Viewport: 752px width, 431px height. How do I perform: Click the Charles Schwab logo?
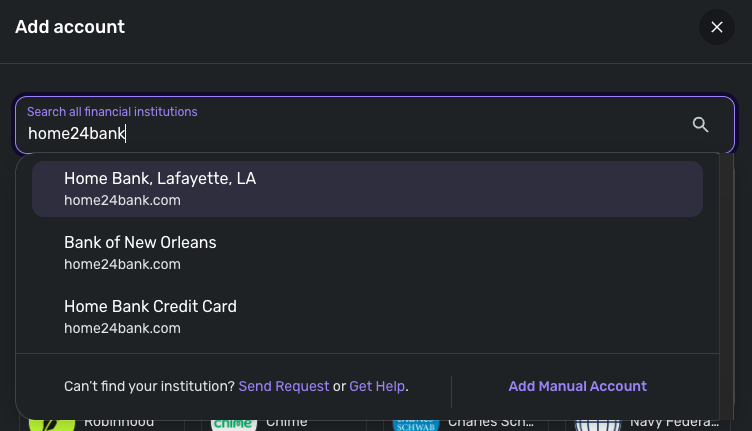(x=416, y=423)
